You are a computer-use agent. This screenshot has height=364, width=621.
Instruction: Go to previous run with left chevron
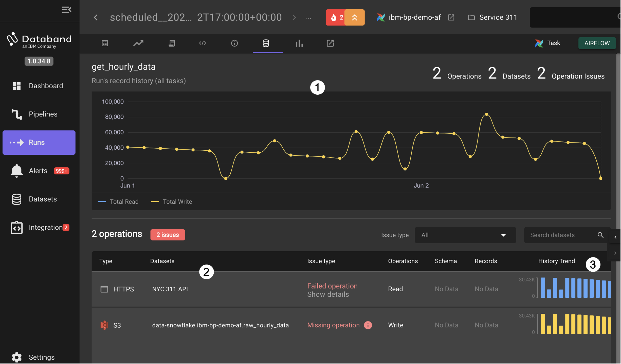[x=96, y=17]
